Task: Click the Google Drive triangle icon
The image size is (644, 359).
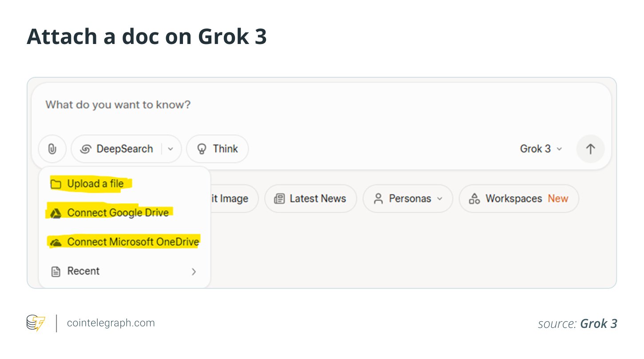Action: click(x=56, y=212)
